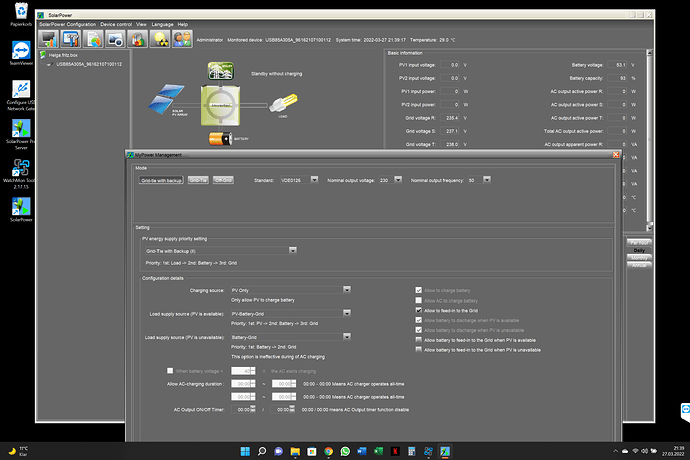Screen dimensions: 690x460
Task: Open the Nominal output voltage dropdown
Action: [x=398, y=180]
